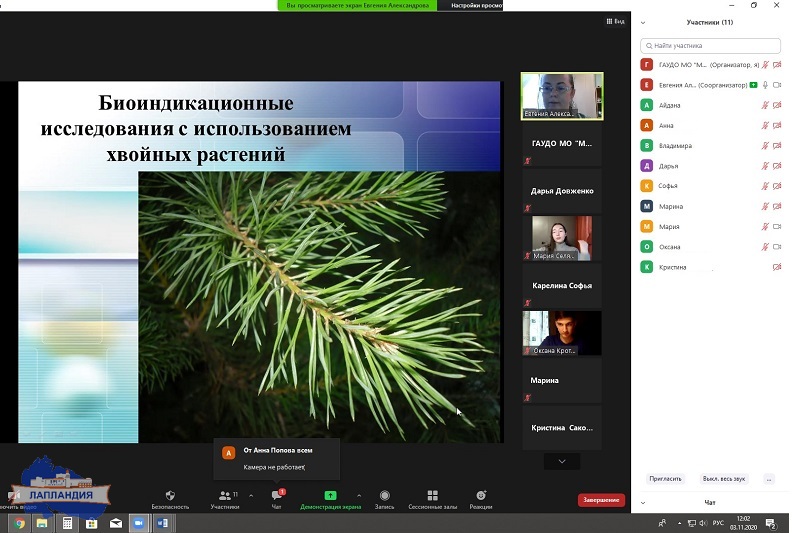Open the Mail app from the taskbar
The image size is (800, 533).
point(116,523)
